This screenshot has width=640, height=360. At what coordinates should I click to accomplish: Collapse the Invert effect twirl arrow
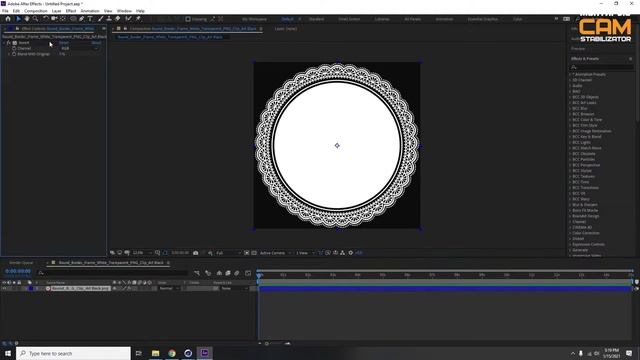pyautogui.click(x=4, y=42)
